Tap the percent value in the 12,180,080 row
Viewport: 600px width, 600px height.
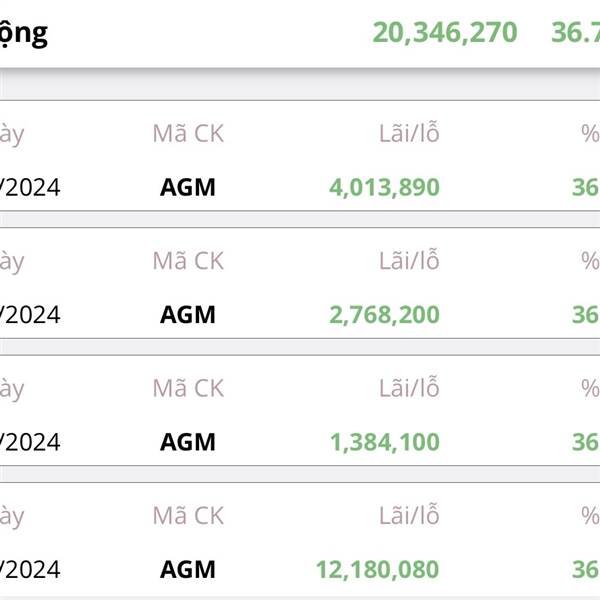[x=586, y=570]
